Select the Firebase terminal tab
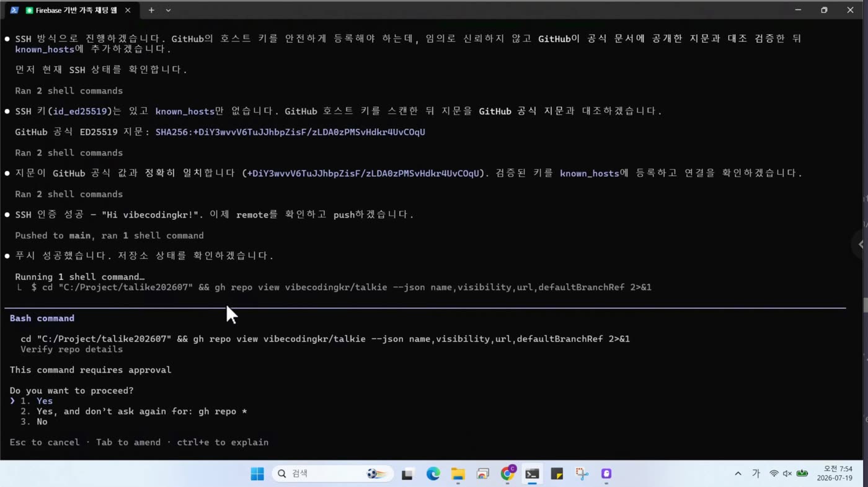 pos(71,11)
